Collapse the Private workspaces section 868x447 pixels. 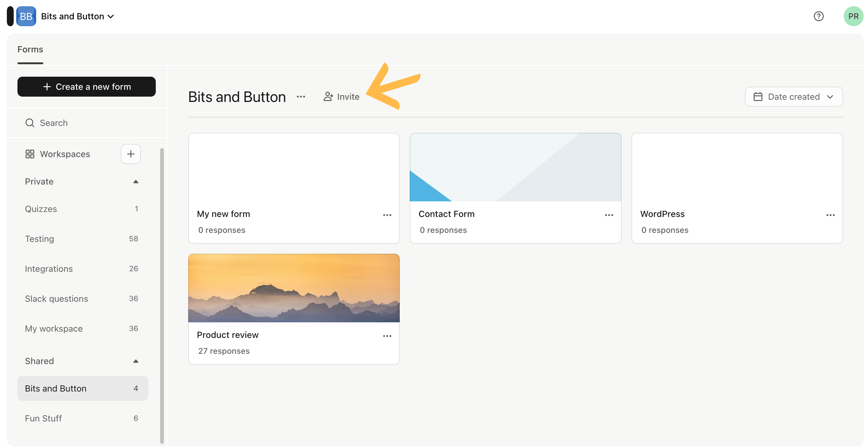coord(136,182)
